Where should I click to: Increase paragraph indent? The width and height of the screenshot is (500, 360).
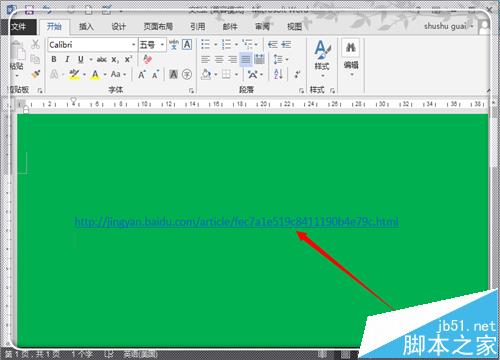click(x=286, y=44)
